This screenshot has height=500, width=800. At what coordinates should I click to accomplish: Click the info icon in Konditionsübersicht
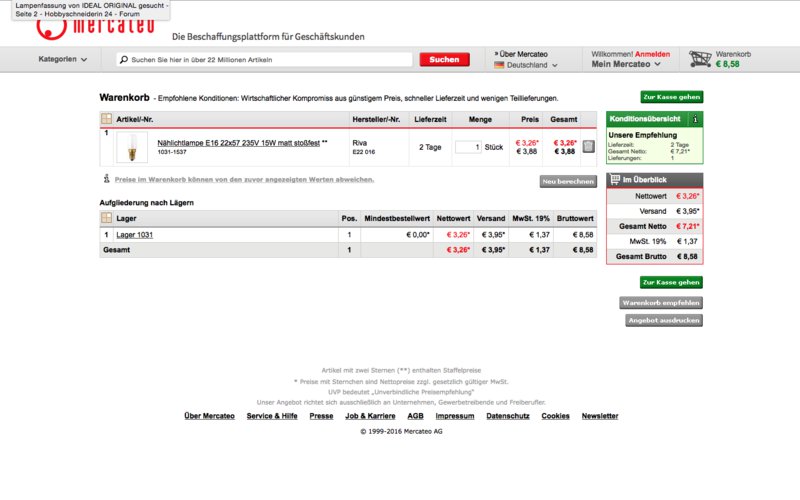[x=695, y=119]
